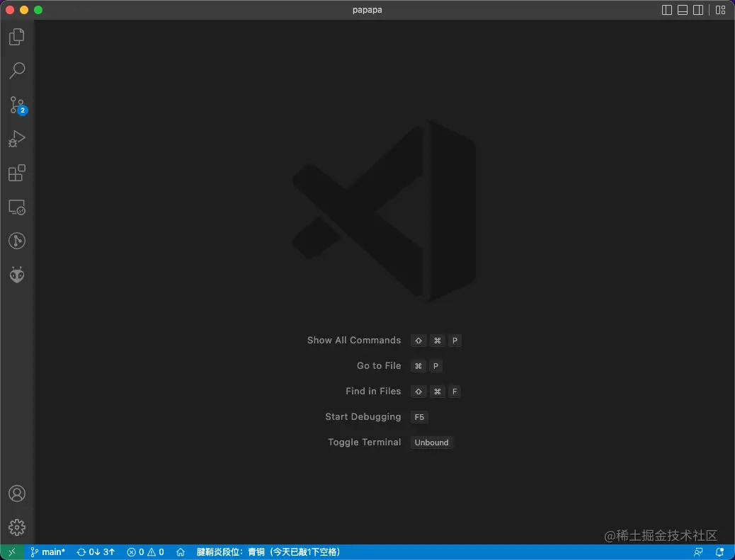
Task: Open a remote window from status bar
Action: pos(12,552)
